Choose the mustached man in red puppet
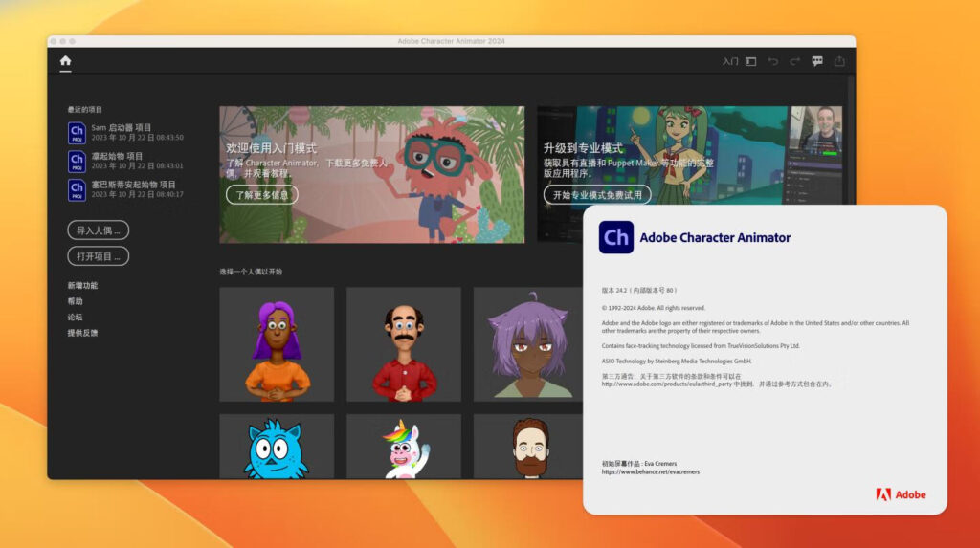This screenshot has width=980, height=548. pos(404,344)
